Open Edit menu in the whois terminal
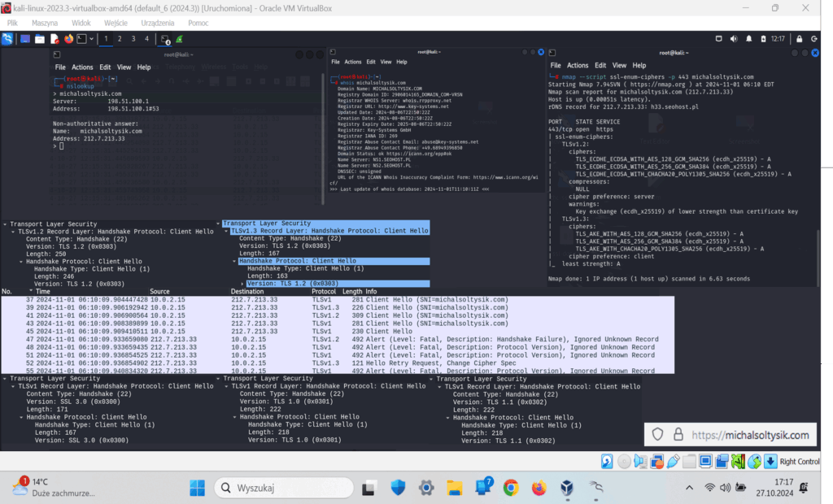This screenshot has height=504, width=833. point(371,62)
